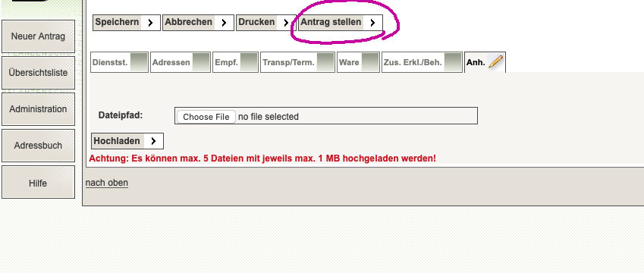Click the arrow icon beside Abbrechen
The image size is (644, 273).
click(x=224, y=23)
